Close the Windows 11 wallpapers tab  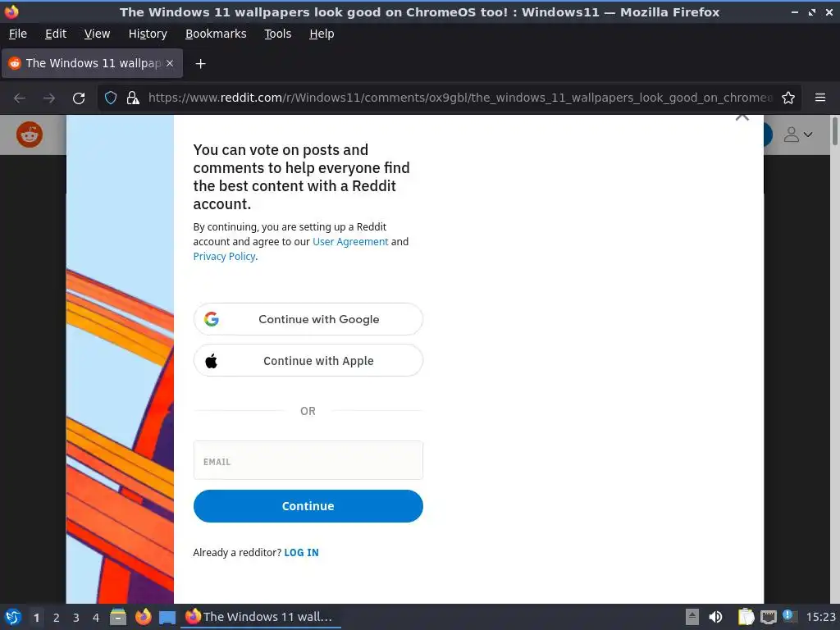tap(169, 63)
